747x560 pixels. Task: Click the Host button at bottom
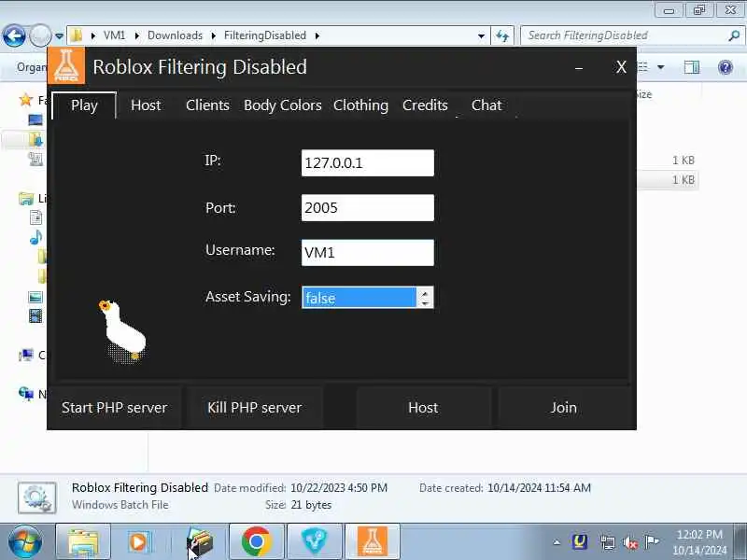[423, 408]
